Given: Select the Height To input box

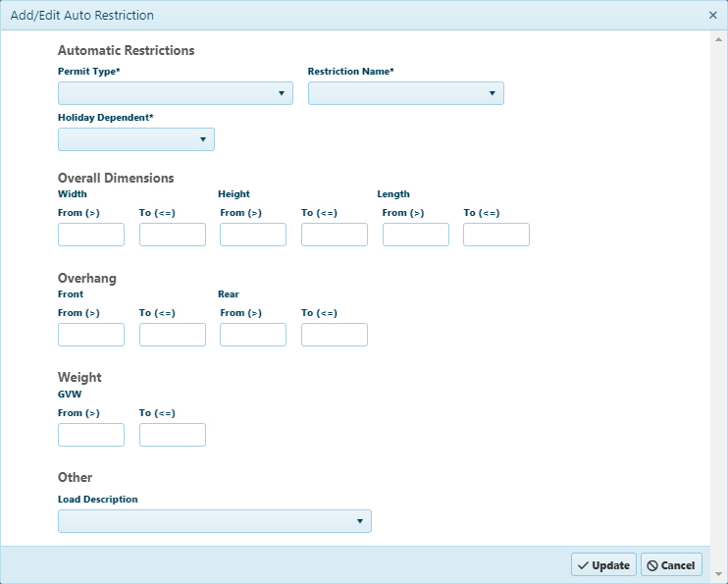Looking at the screenshot, I should pos(335,235).
